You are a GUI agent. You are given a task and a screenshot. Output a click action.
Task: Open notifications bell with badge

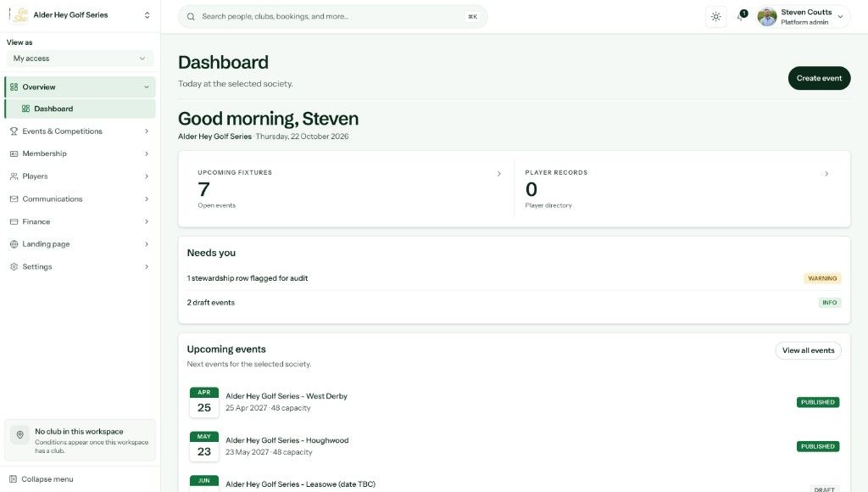(741, 16)
